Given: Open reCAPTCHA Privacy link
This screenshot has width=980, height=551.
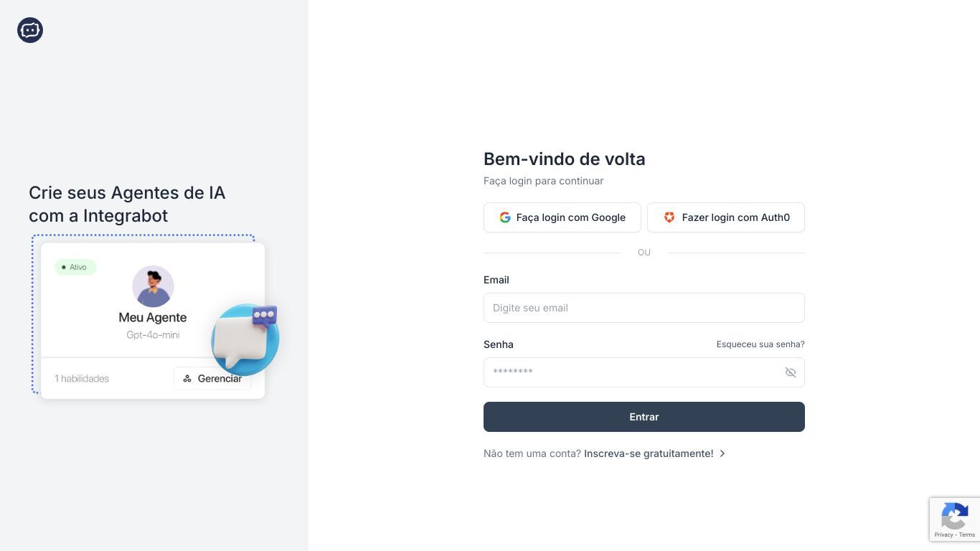Looking at the screenshot, I should coord(943,534).
